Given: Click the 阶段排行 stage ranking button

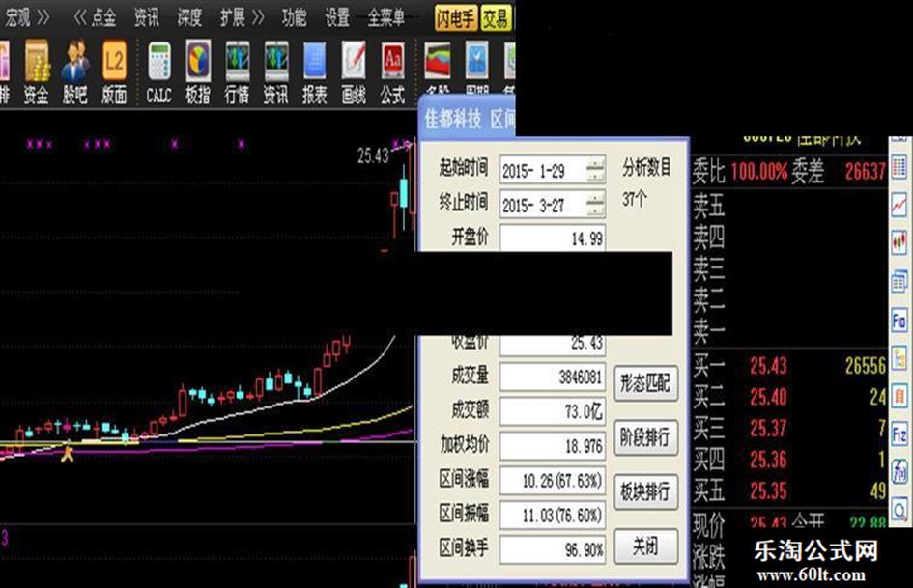Looking at the screenshot, I should pyautogui.click(x=645, y=437).
